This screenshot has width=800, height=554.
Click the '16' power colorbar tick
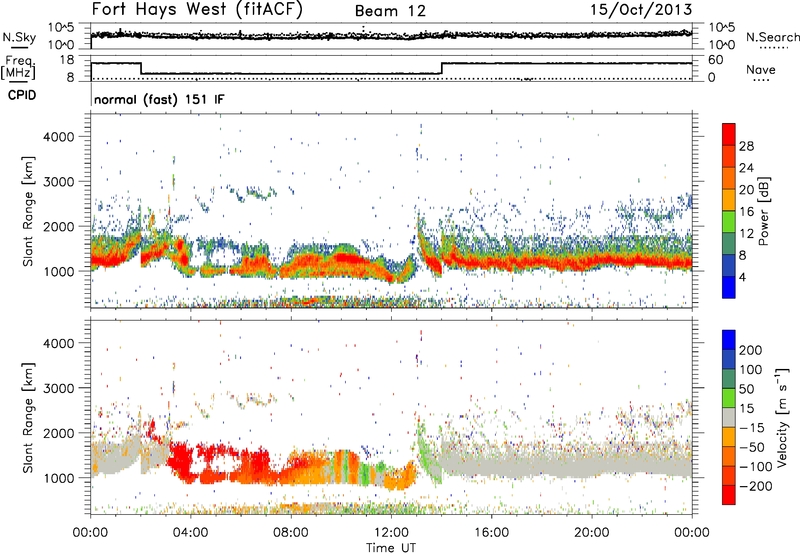coord(746,212)
